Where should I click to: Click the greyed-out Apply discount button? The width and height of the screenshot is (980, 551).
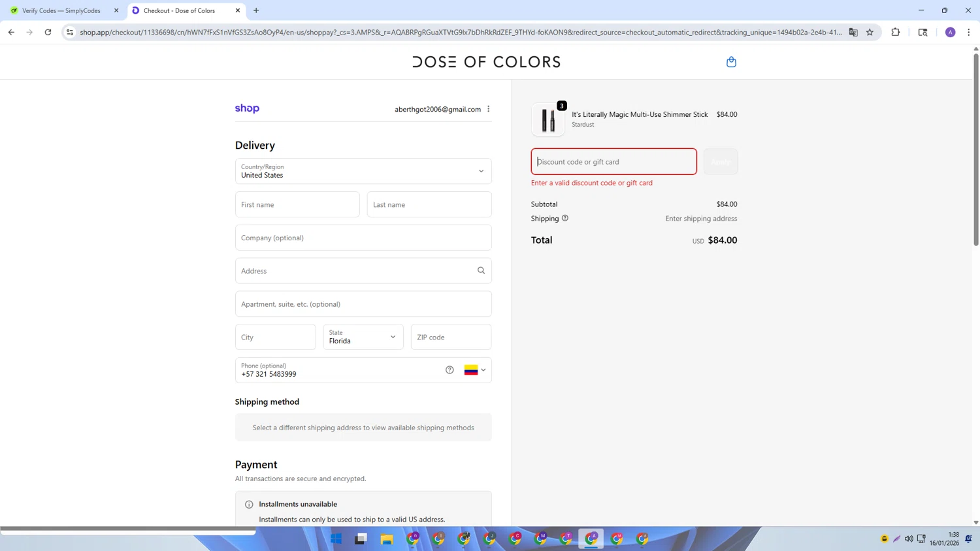pyautogui.click(x=721, y=161)
